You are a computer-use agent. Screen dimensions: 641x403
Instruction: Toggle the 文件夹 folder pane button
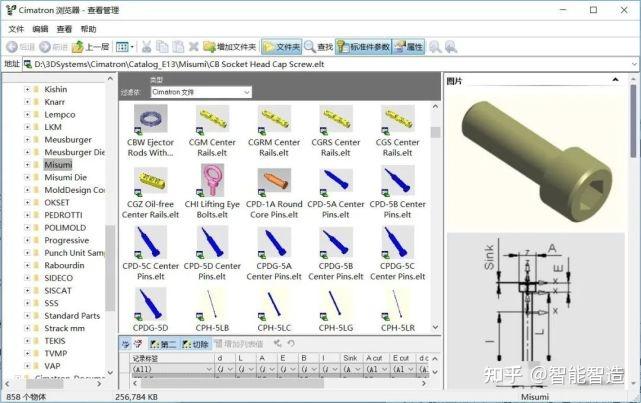pos(282,47)
